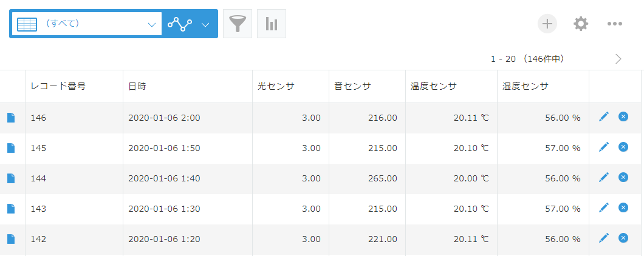
Task: Open app settings gear icon
Action: [581, 24]
